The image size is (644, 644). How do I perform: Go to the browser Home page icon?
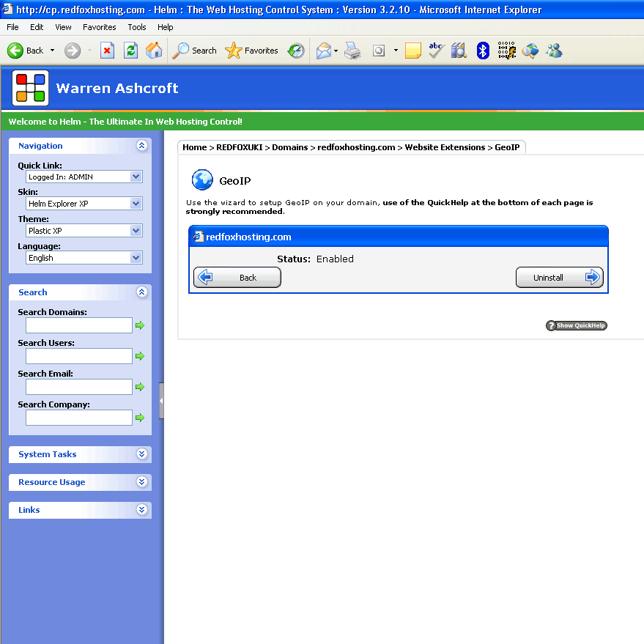(x=154, y=51)
